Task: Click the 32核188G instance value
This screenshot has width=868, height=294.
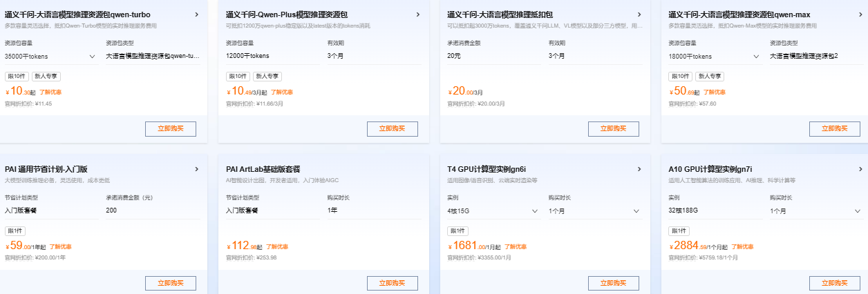Action: click(x=683, y=210)
